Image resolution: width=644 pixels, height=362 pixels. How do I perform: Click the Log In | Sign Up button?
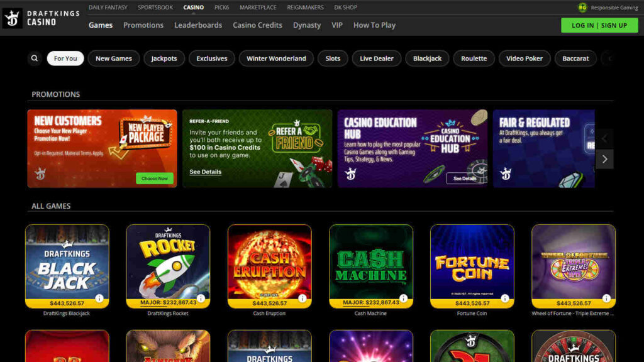(x=599, y=25)
